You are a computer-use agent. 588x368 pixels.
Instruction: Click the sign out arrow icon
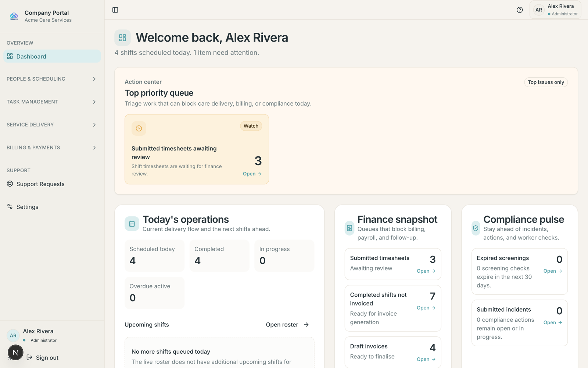(30, 357)
